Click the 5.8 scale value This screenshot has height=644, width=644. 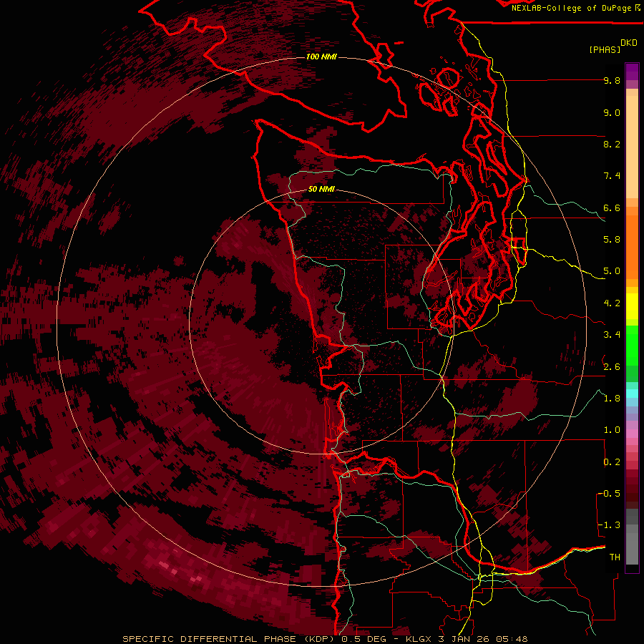612,240
